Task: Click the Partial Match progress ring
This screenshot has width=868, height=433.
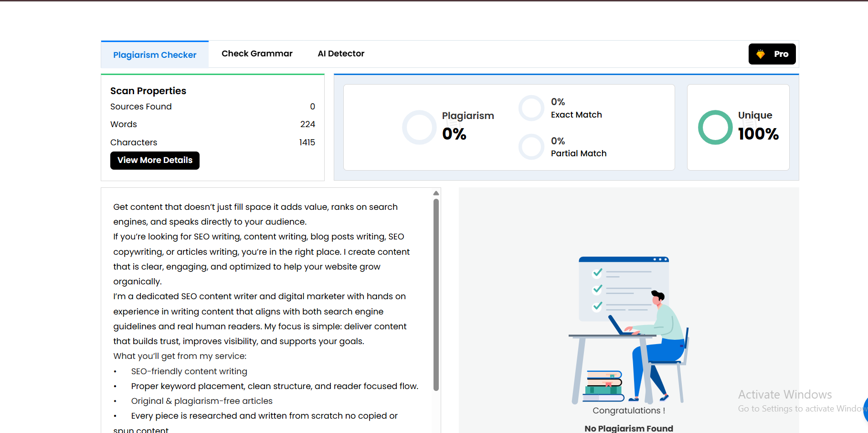Action: [x=531, y=147]
